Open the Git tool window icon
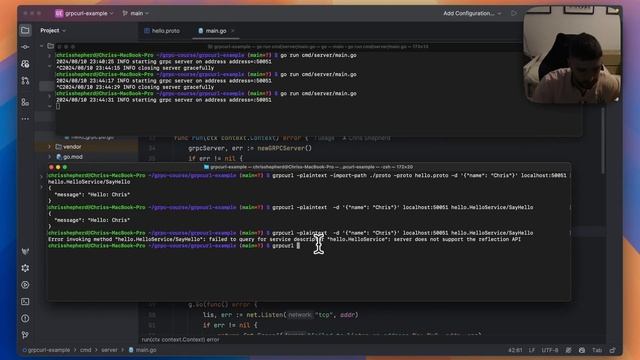The image size is (640, 360). point(25,335)
